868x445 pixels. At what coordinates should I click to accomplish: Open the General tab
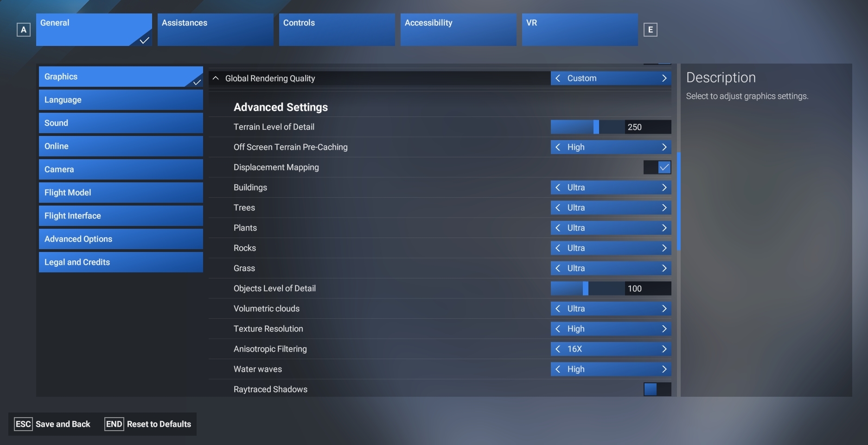pyautogui.click(x=94, y=30)
